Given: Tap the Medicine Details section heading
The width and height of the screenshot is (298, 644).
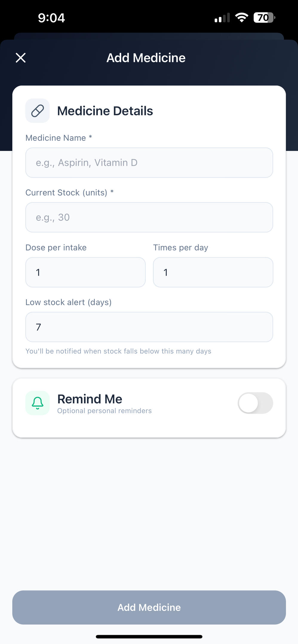Looking at the screenshot, I should [x=105, y=111].
